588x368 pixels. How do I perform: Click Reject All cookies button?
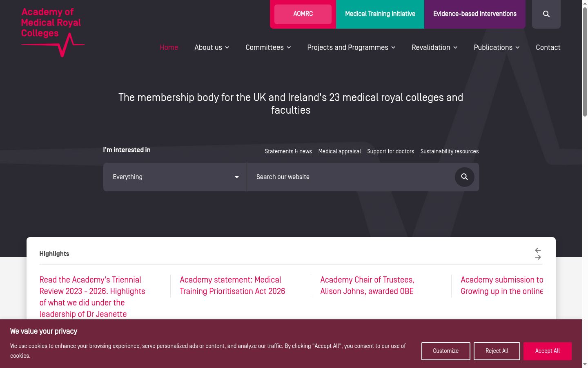tap(497, 351)
